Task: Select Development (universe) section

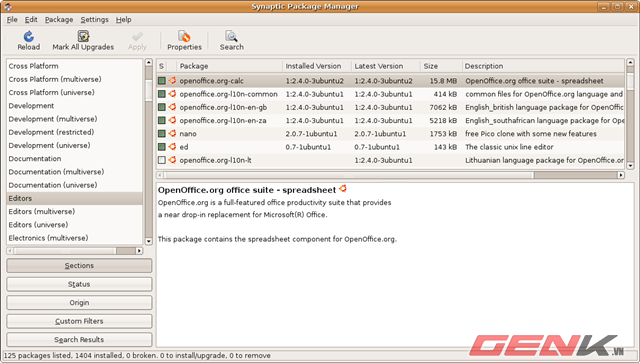Action: tap(74, 145)
